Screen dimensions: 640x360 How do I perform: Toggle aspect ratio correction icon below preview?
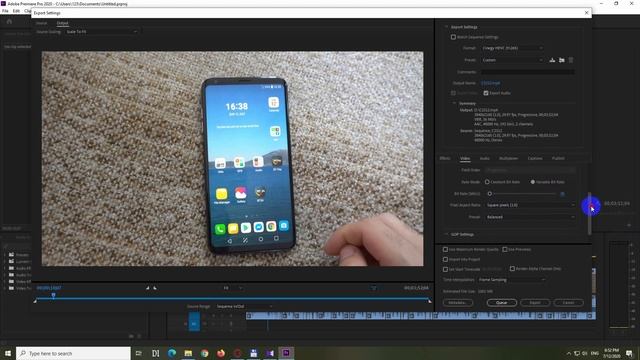(373, 288)
